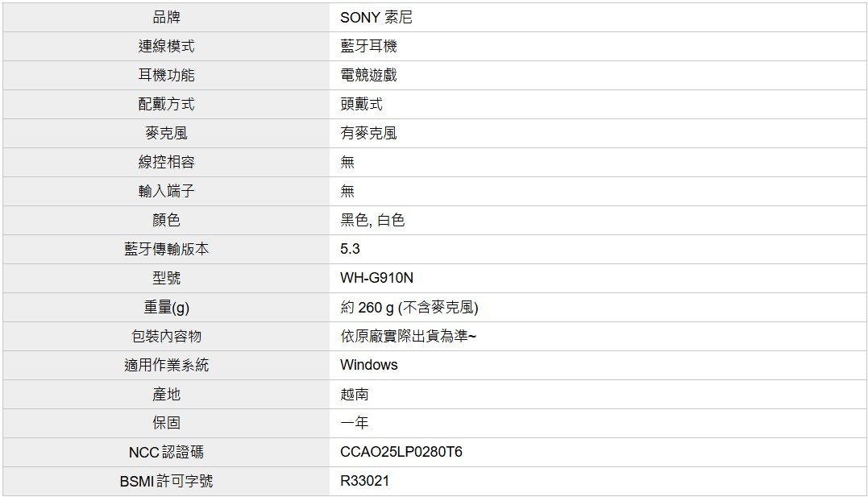
Task: Select the 藍牙耳機 connection mode value
Action: [368, 47]
